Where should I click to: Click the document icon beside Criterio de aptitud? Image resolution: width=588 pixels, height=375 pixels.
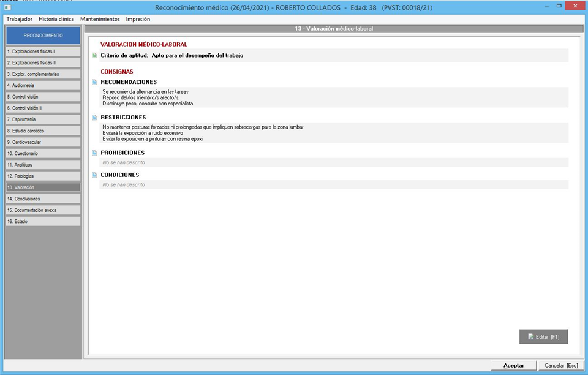click(x=94, y=56)
